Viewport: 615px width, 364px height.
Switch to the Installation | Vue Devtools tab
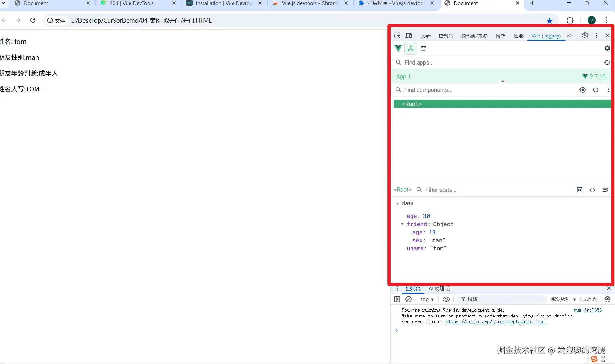tap(224, 4)
